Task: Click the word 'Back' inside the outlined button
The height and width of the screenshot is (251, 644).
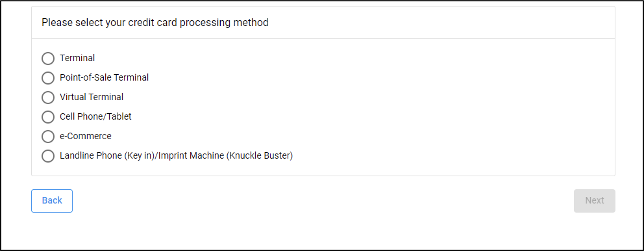Action: point(52,200)
